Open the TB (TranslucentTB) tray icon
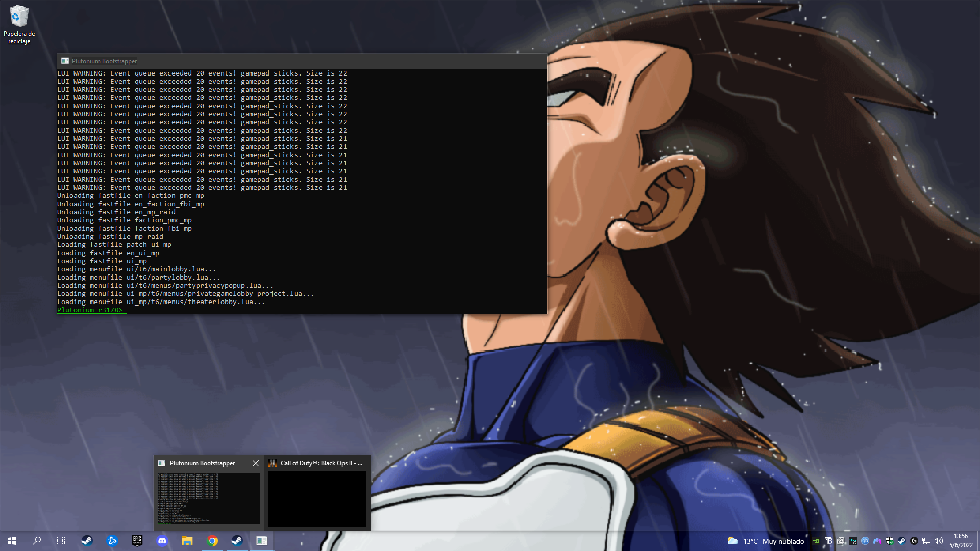 click(828, 541)
